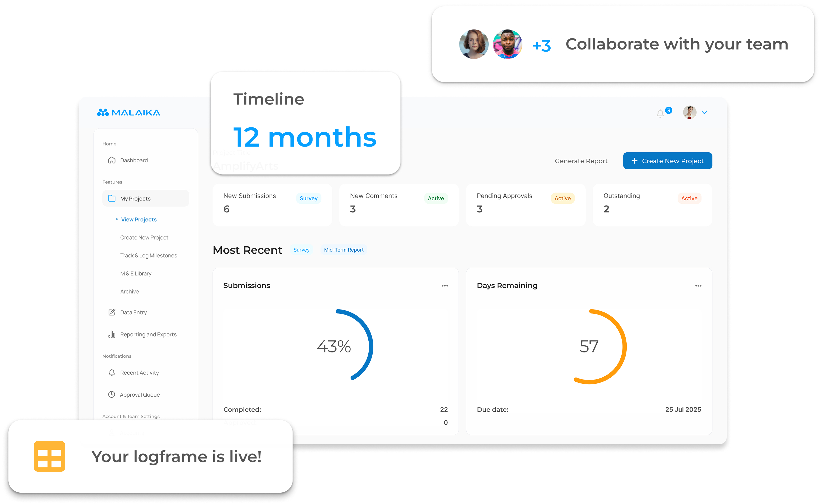Open Track & Log Milestones
Viewport: 821px width, 504px height.
point(149,255)
